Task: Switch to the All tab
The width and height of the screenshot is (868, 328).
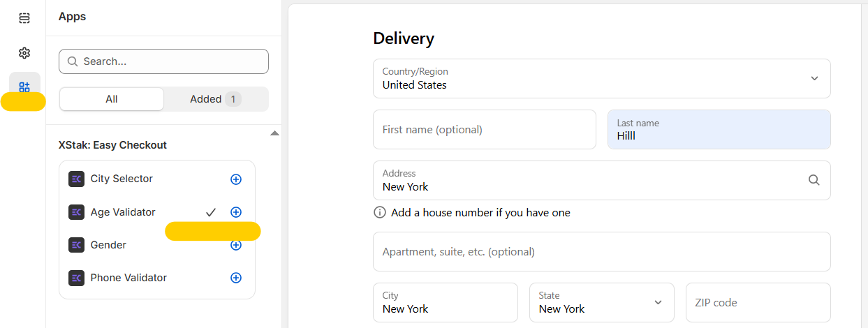Action: [112, 99]
